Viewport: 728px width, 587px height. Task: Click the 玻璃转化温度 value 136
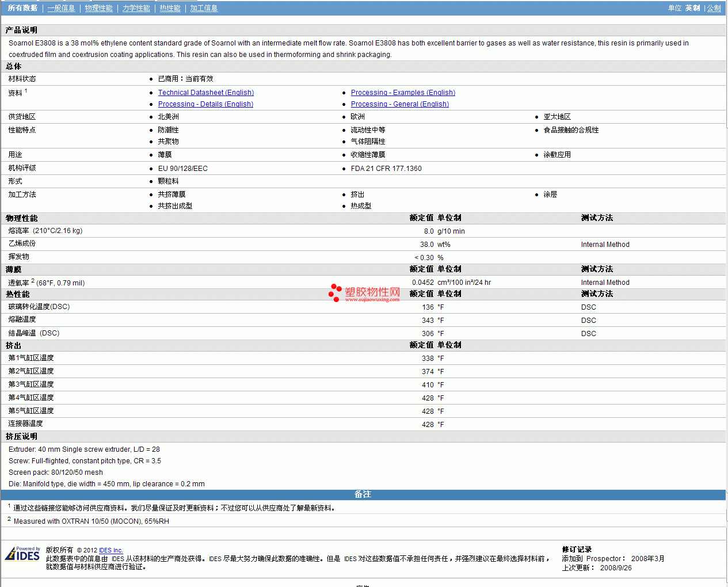pos(428,307)
